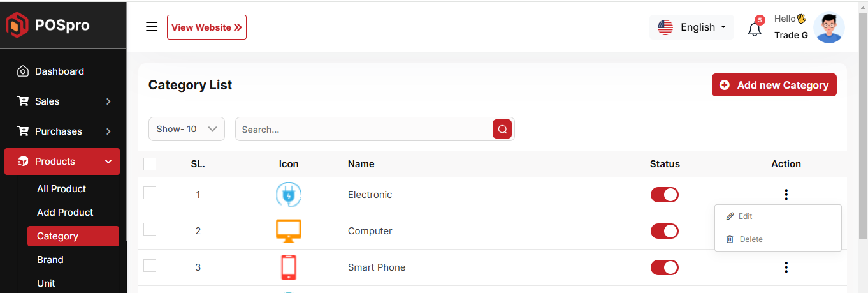Open the English language dropdown

click(x=691, y=27)
